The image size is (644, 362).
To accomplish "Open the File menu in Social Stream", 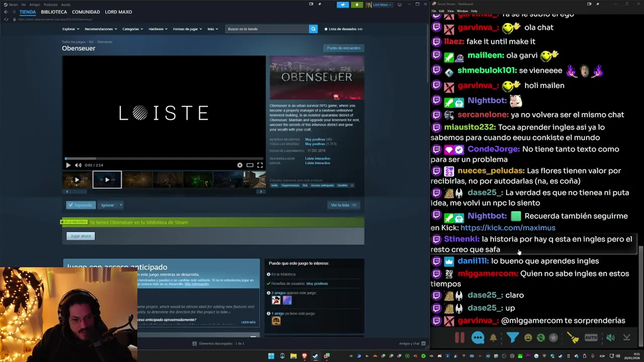I will tap(434, 11).
